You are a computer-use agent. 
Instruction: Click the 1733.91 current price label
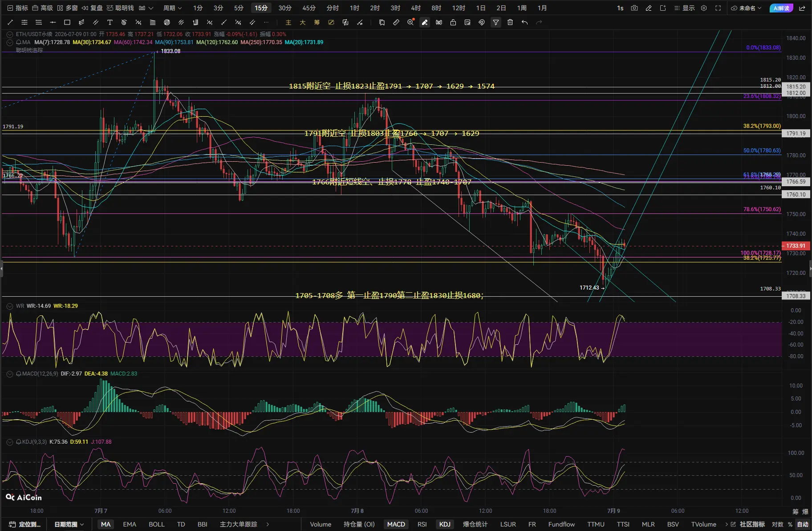point(796,246)
